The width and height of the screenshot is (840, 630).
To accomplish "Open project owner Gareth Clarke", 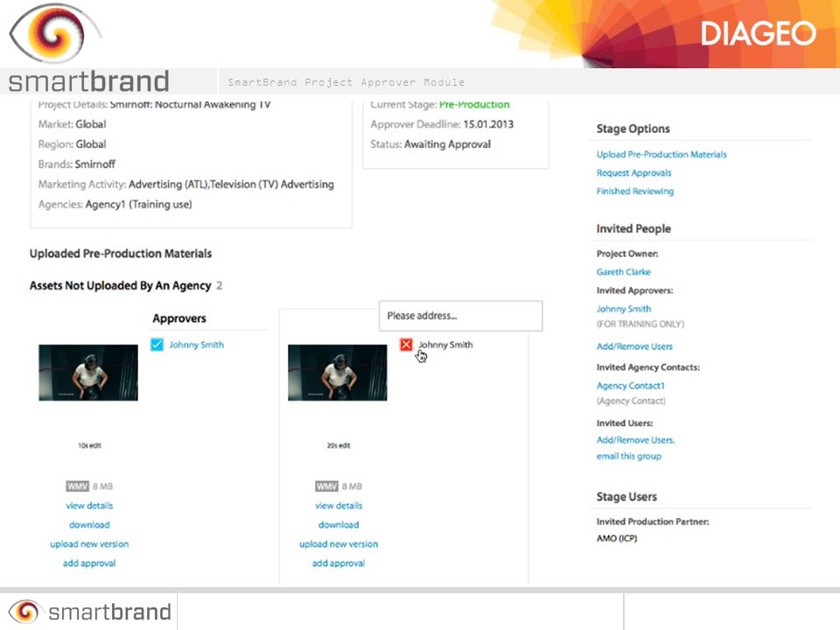I will pos(624,271).
